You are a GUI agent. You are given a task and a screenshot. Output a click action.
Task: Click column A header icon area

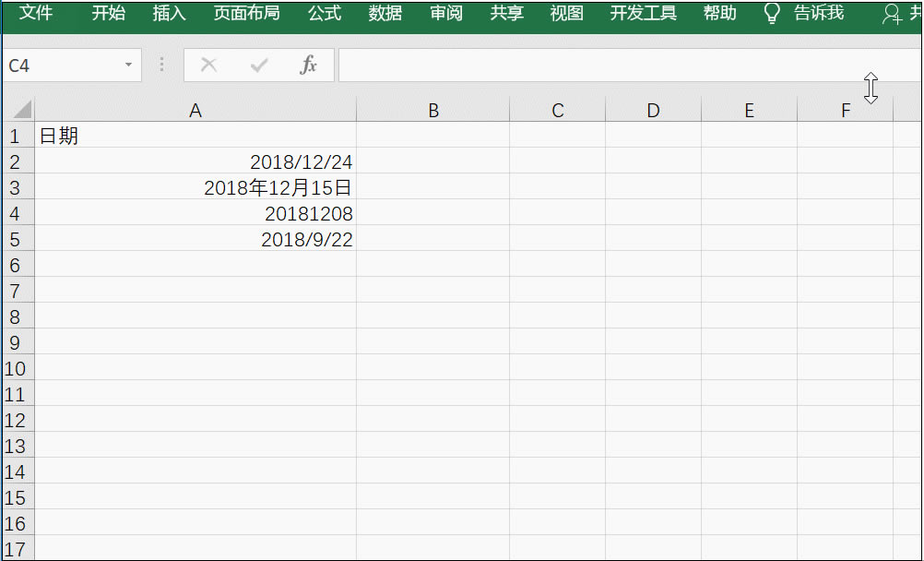click(x=195, y=109)
